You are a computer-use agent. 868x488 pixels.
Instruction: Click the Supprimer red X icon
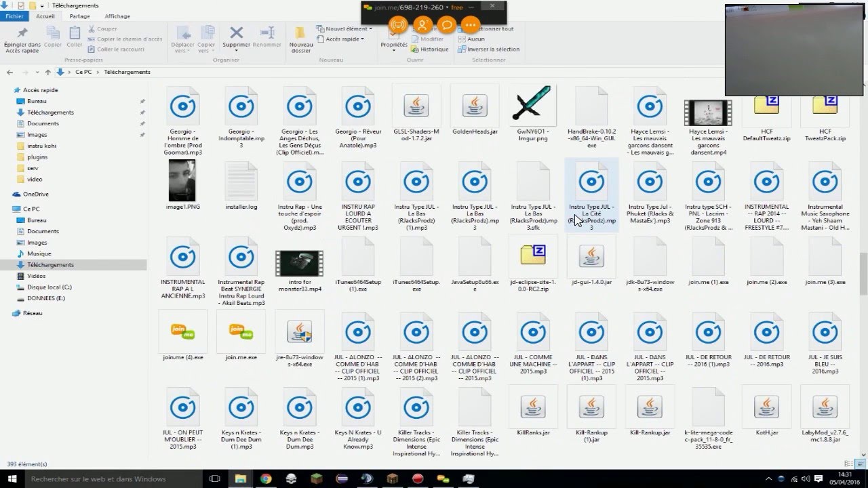coord(236,33)
